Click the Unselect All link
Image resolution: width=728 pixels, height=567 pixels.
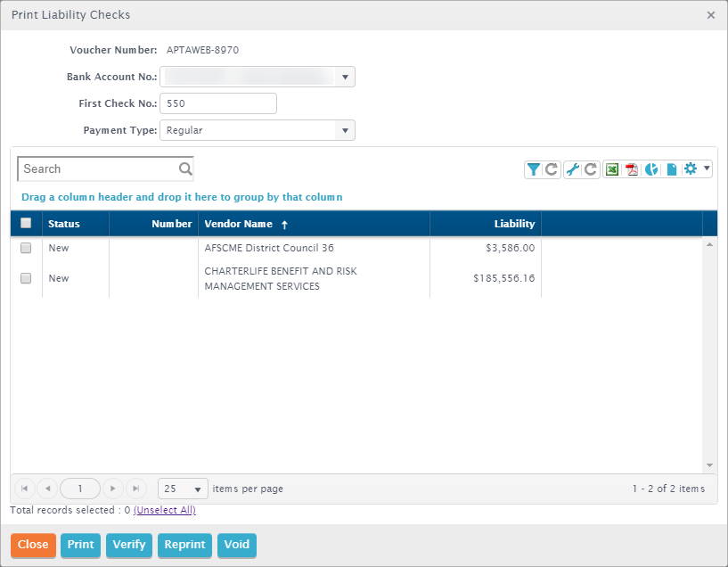[164, 510]
